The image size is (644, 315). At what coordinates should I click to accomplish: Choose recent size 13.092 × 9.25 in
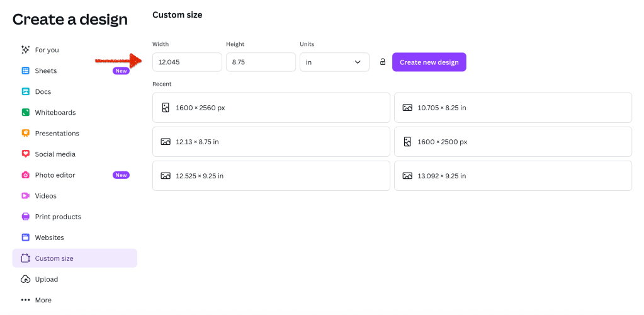point(512,176)
